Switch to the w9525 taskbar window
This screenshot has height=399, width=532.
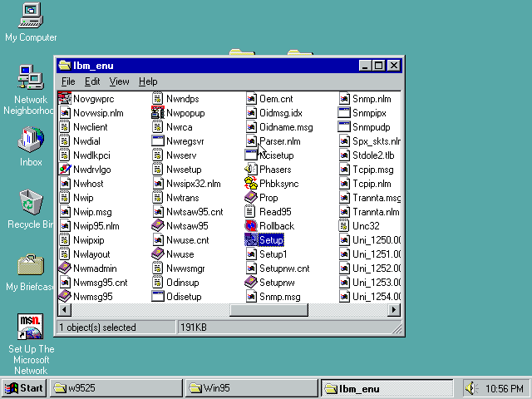point(116,388)
